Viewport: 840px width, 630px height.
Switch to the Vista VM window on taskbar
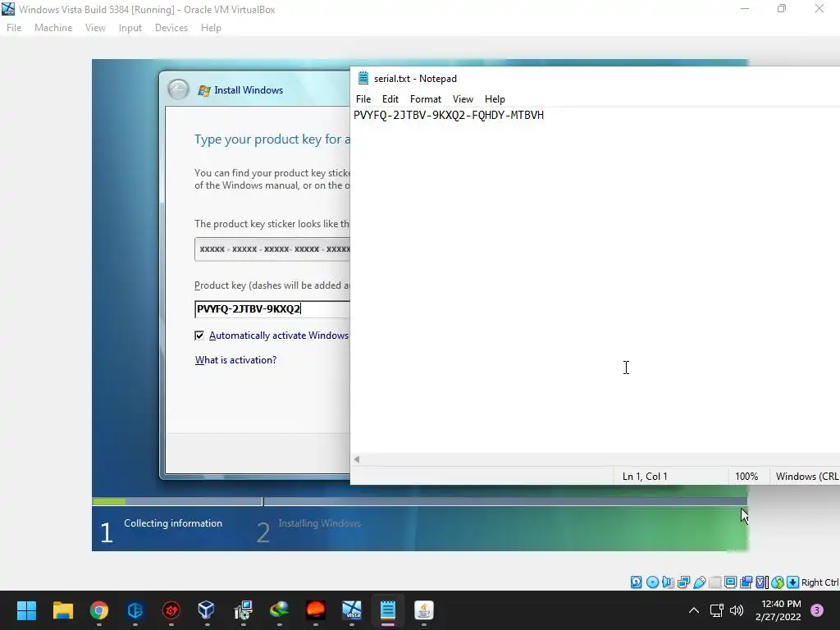(351, 610)
